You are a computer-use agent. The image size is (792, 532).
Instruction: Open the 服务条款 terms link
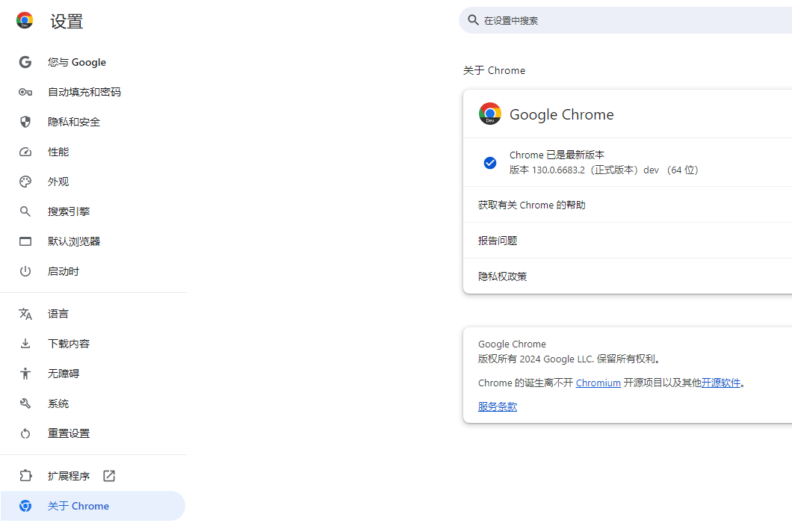(497, 406)
